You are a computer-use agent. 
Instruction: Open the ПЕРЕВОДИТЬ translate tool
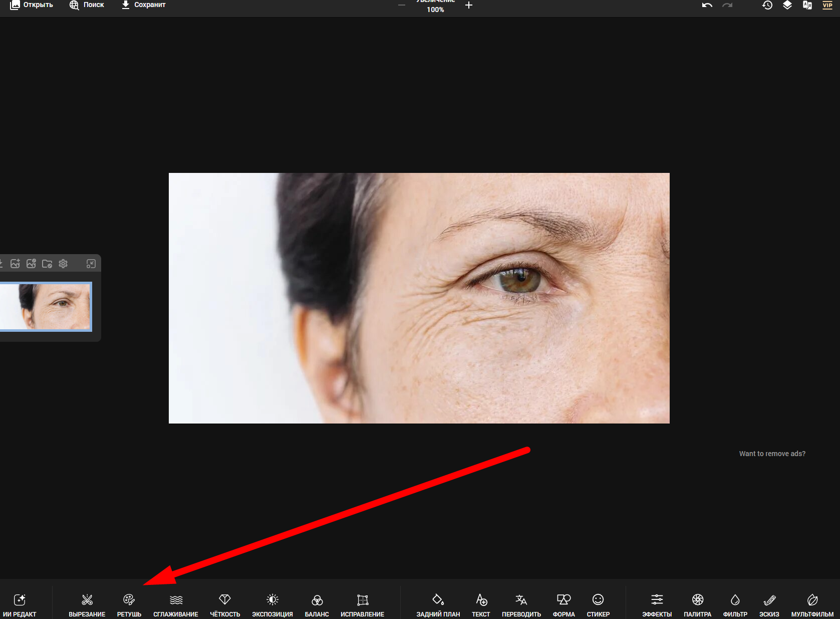click(x=521, y=605)
